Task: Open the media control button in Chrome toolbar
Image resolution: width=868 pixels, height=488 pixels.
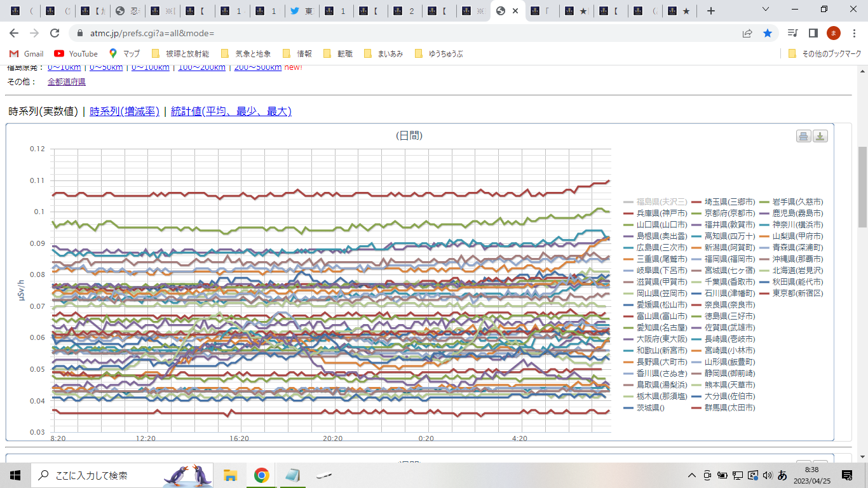Action: (792, 33)
